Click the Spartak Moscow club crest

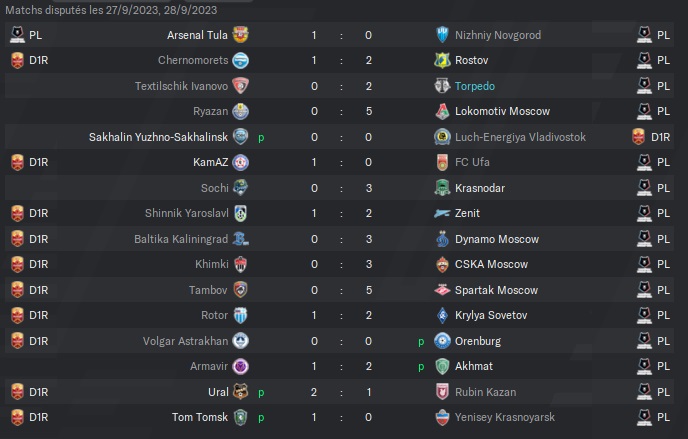coord(442,290)
